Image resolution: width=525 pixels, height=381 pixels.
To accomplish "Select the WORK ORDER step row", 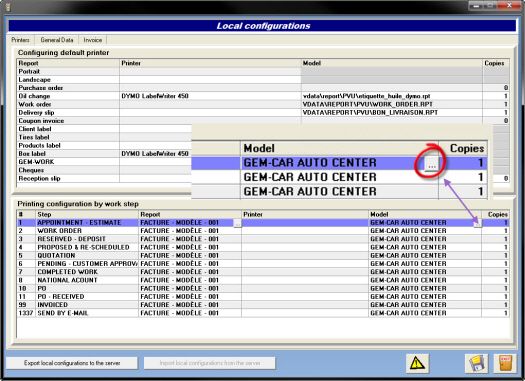I will (263, 231).
